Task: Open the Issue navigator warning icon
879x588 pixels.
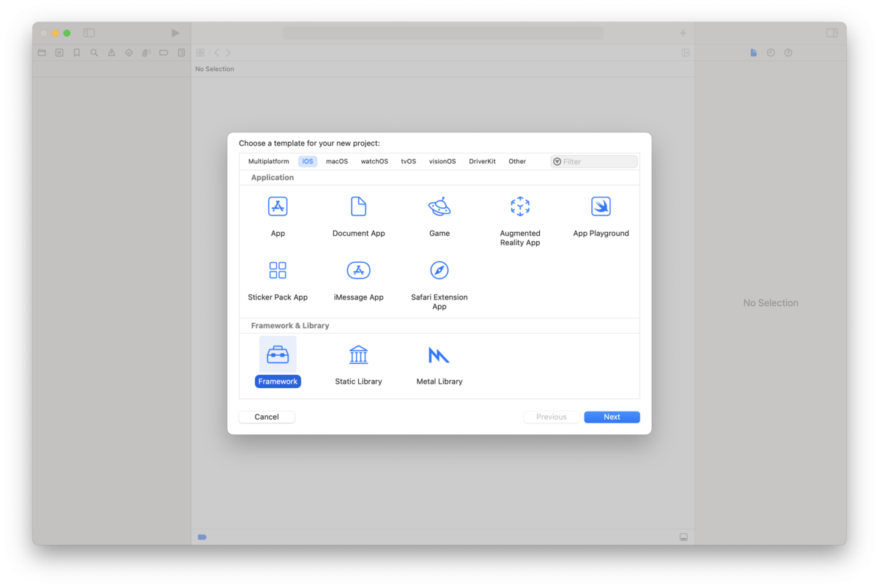Action: 111,53
